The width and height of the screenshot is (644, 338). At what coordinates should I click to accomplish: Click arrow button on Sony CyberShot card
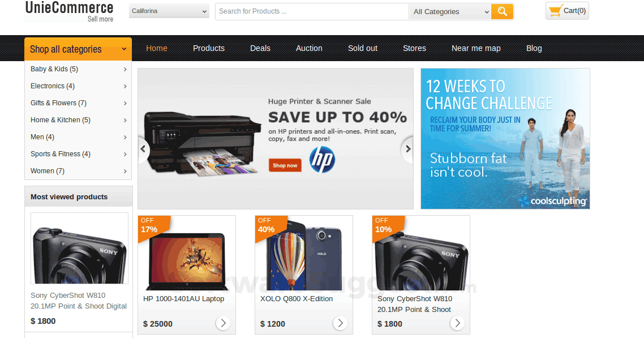point(457,323)
